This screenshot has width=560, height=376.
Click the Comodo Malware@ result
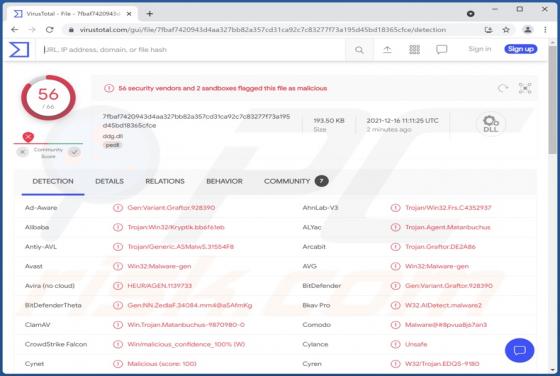tap(446, 325)
